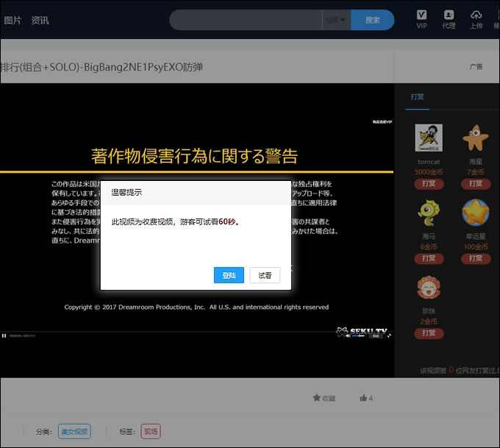Click the 现场 tag link
Viewport: 500px width, 448px height.
151,431
